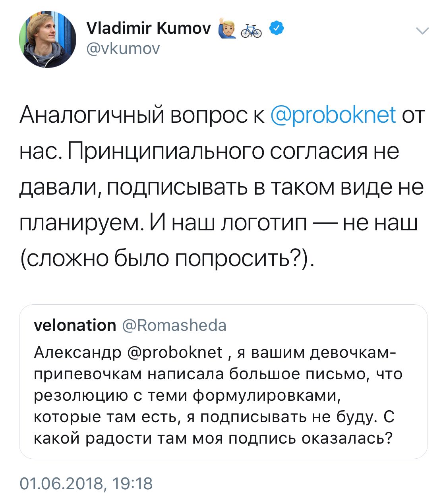Follow the blue @proboknet mention link
447x504 pixels.
[333, 115]
